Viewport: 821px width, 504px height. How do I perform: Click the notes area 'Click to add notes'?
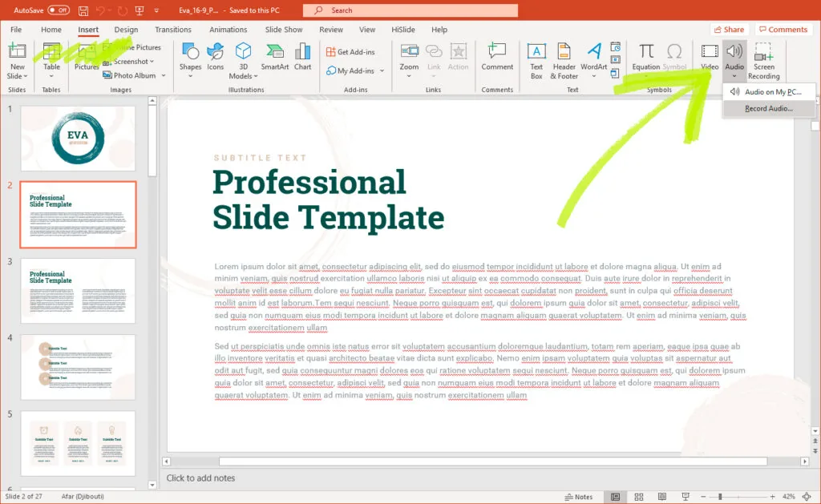click(x=200, y=478)
